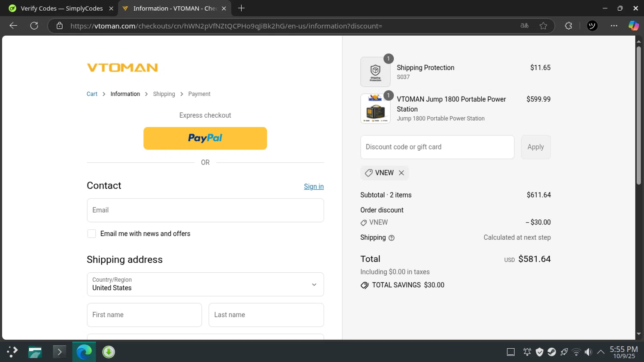Focus the First name field
The width and height of the screenshot is (644, 362).
(144, 315)
